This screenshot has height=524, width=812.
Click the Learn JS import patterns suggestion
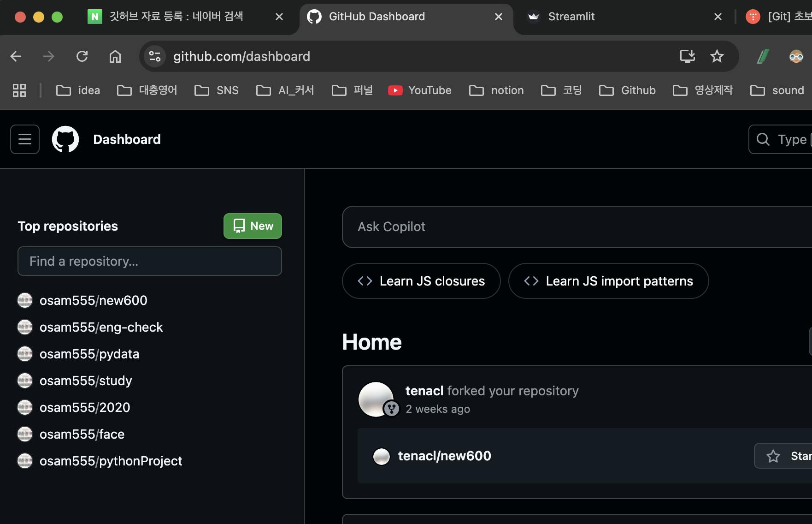608,281
